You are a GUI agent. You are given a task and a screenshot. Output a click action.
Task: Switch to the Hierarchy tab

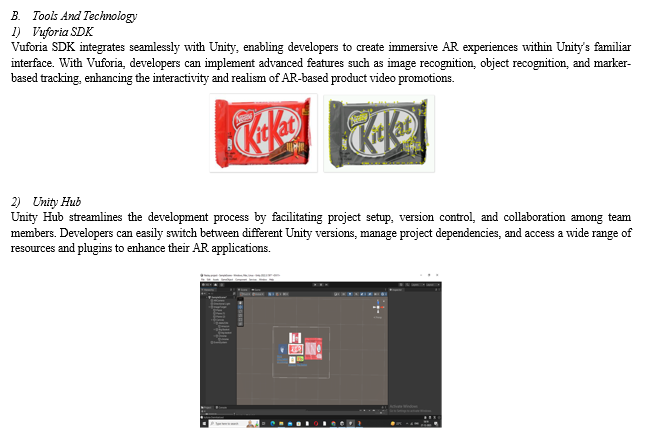click(x=209, y=290)
